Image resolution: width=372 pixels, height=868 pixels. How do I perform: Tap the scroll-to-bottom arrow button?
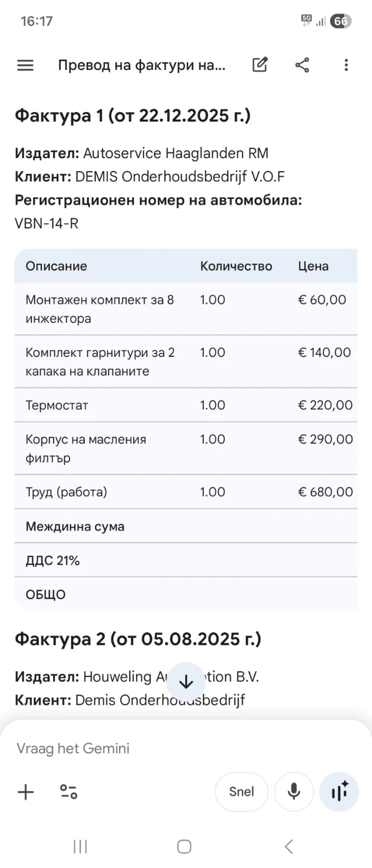coord(186,681)
